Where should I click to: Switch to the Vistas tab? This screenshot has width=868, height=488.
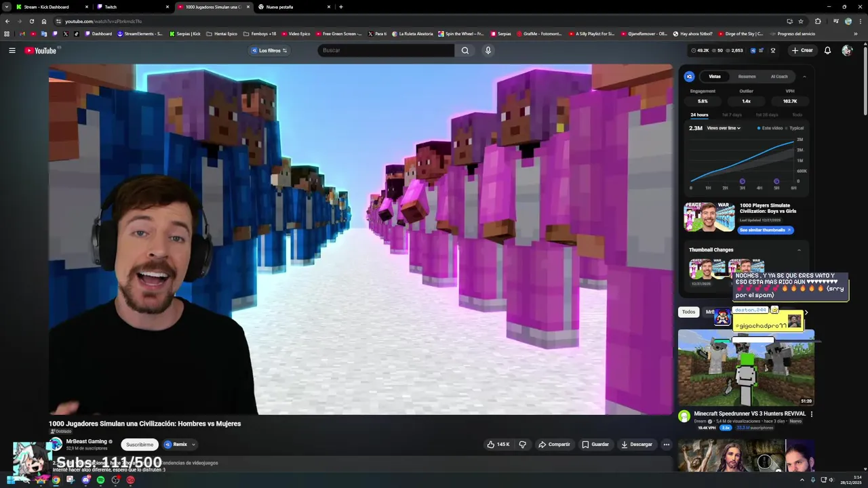[715, 77]
